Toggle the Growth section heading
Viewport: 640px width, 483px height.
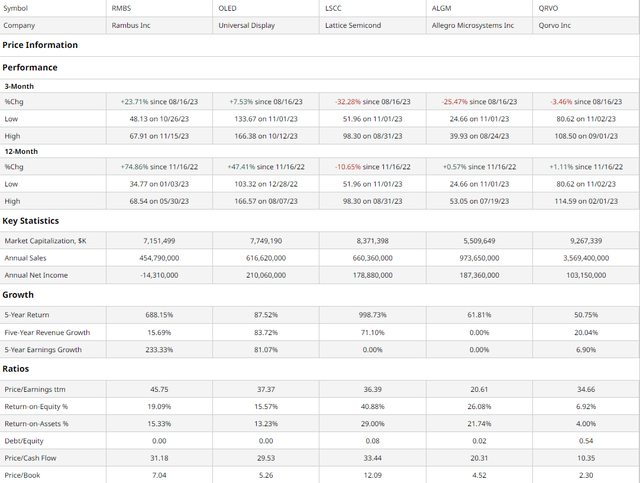pos(19,295)
